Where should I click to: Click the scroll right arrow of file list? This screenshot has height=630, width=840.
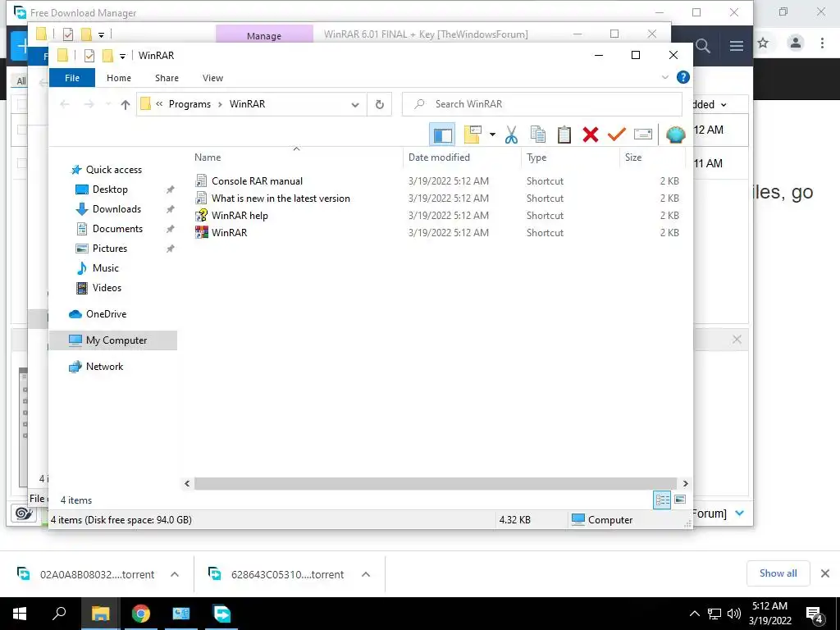point(685,483)
